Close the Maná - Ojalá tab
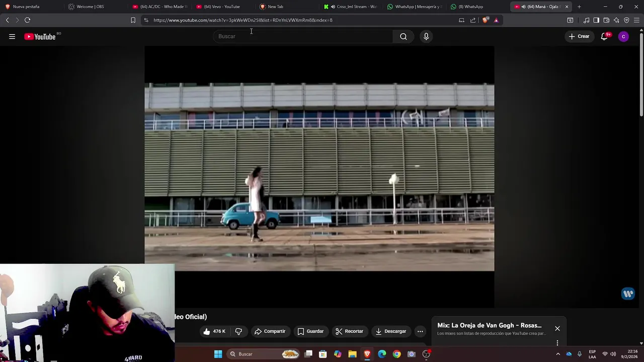Screen dimensions: 644x362 tap(567, 7)
